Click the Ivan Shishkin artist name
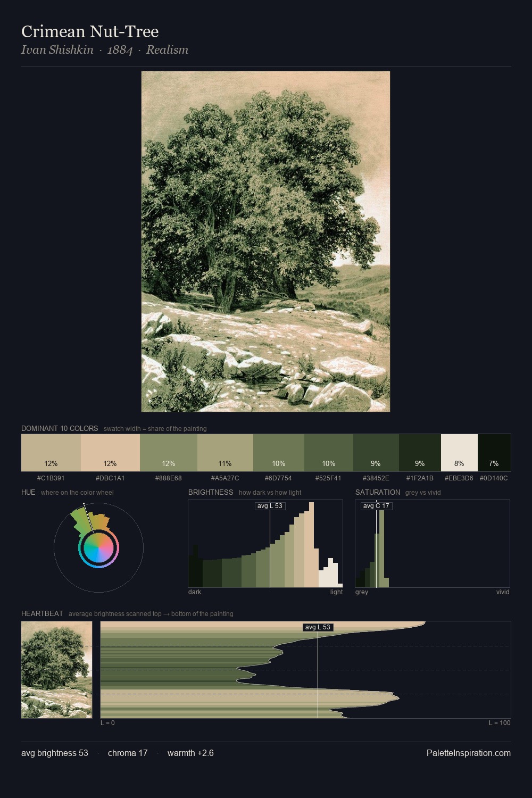 57,50
